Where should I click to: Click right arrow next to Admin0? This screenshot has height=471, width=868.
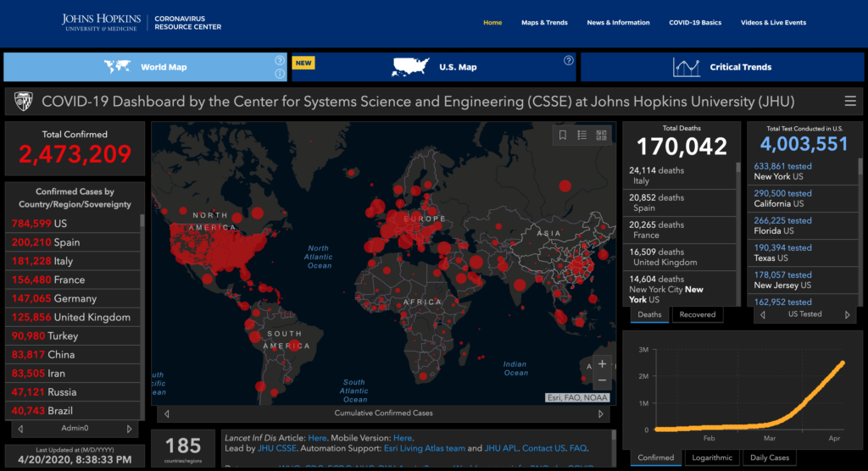pyautogui.click(x=129, y=429)
